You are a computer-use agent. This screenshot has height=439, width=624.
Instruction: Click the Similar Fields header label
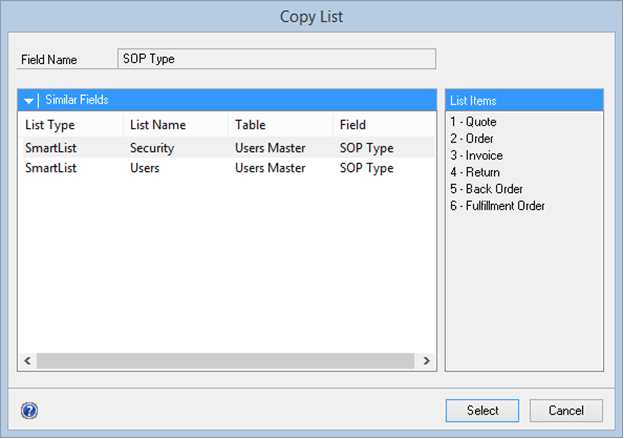pyautogui.click(x=77, y=100)
